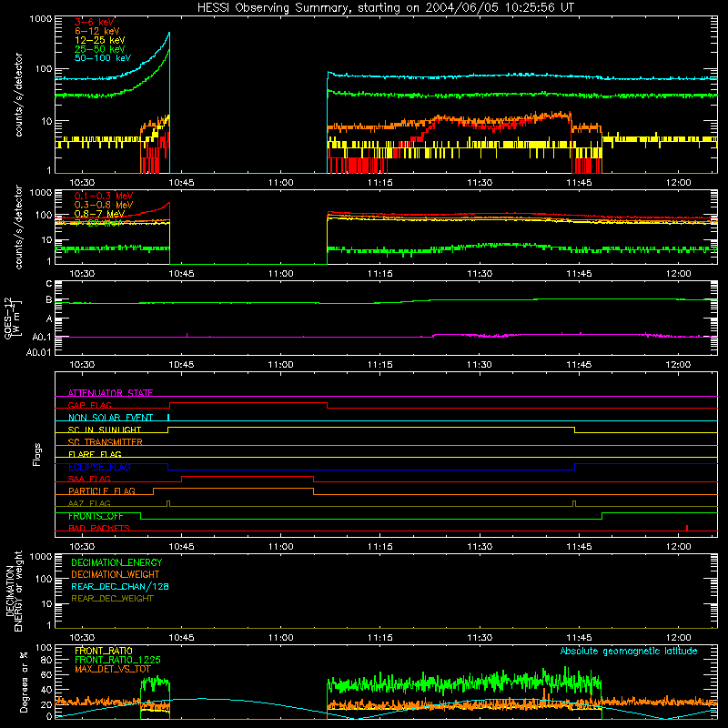Click the Absolute geomagnetic latitude label

[x=629, y=651]
